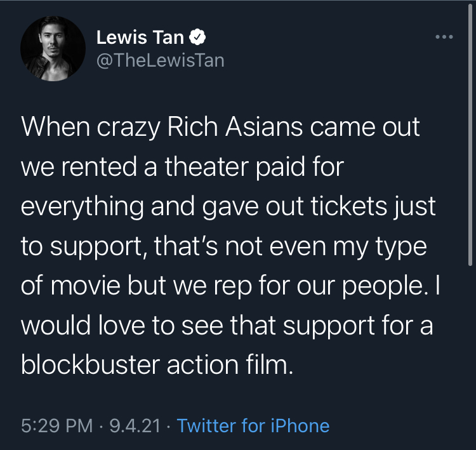Screen dimensions: 476x450
Task: Click the "to support" phrase in tweet
Action: click(84, 246)
